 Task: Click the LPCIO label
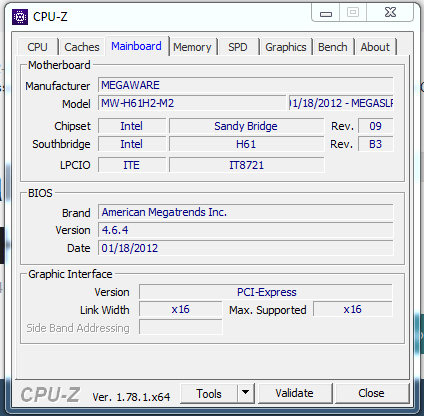pyautogui.click(x=75, y=165)
